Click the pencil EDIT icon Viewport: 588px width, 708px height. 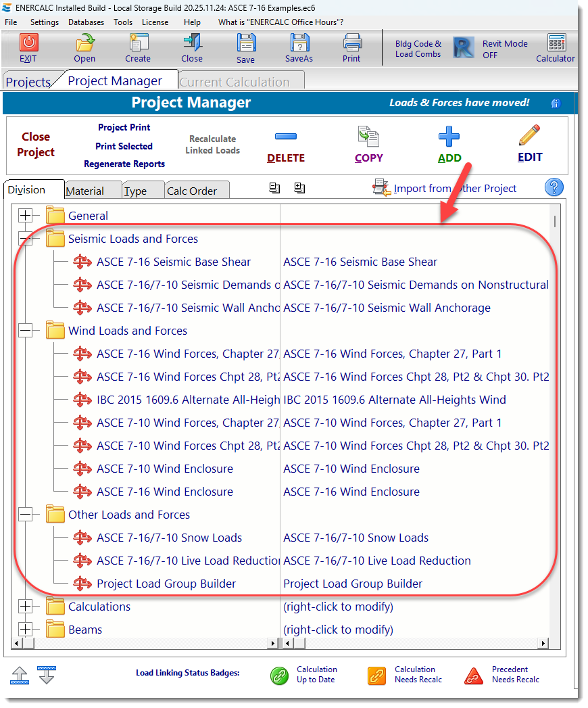530,135
